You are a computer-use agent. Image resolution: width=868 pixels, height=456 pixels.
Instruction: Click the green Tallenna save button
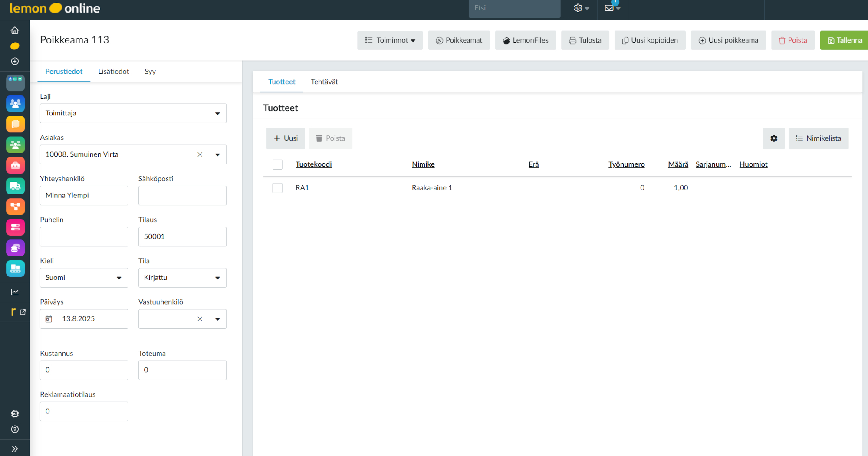[x=844, y=40]
